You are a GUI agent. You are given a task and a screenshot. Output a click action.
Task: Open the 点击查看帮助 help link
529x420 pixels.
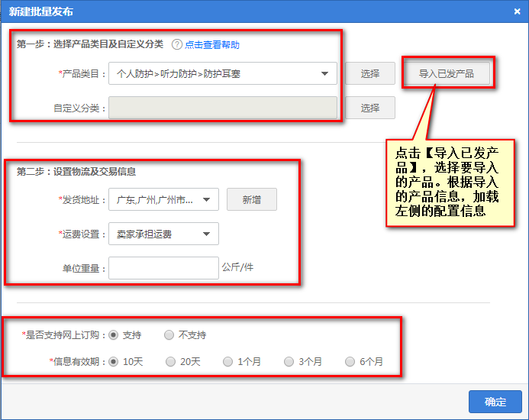(212, 44)
